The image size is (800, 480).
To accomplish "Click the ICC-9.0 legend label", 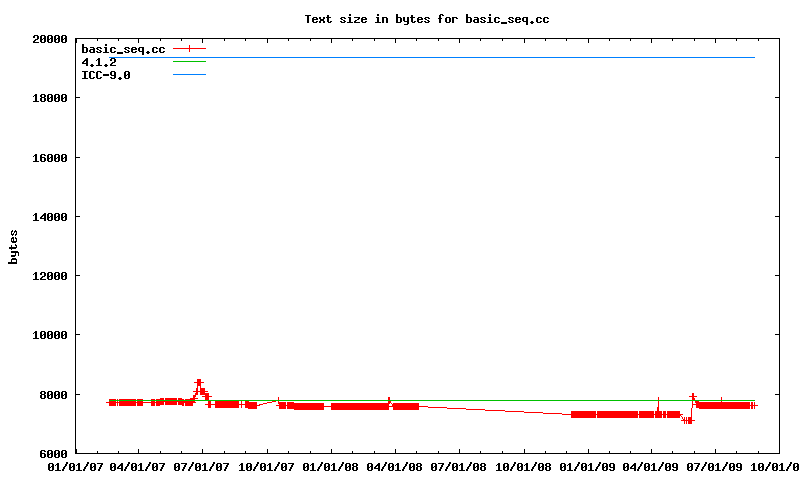I will pos(105,75).
